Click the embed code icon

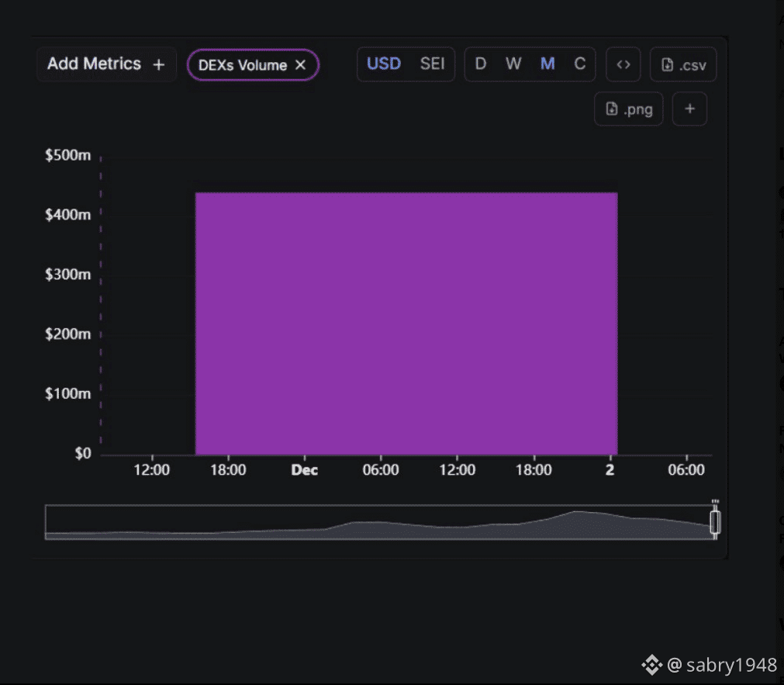click(x=623, y=64)
